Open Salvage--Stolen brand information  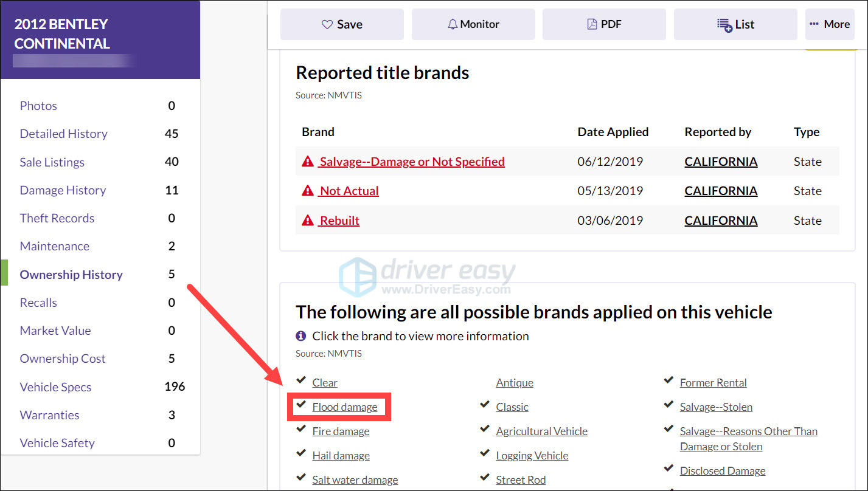pos(716,407)
